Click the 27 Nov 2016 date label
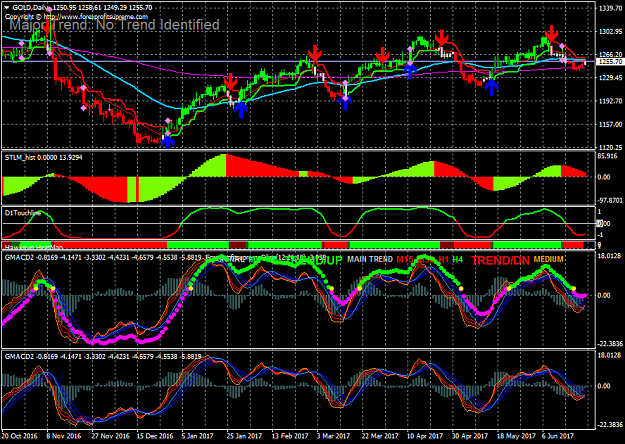This screenshot has width=625, height=444. click(111, 436)
